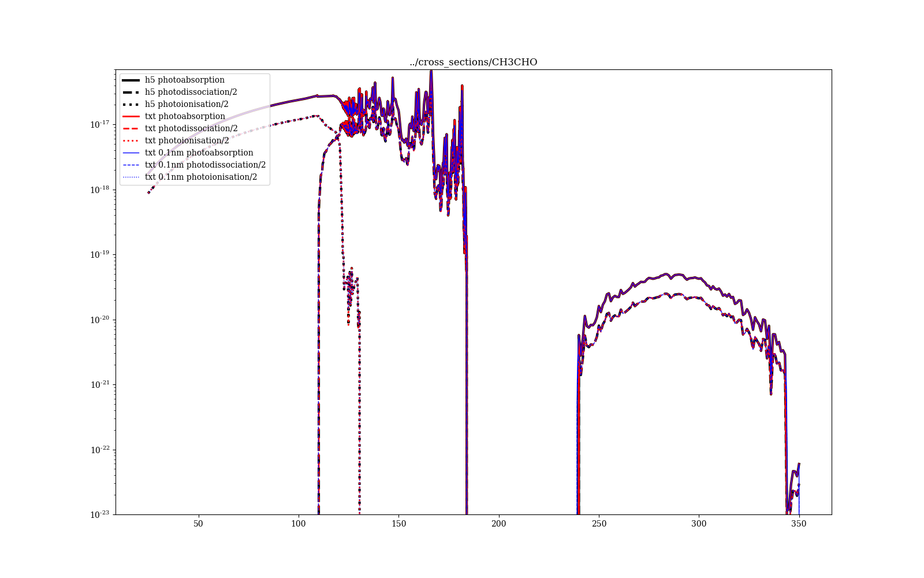Click y-axis tick label 10^-21

click(100, 384)
